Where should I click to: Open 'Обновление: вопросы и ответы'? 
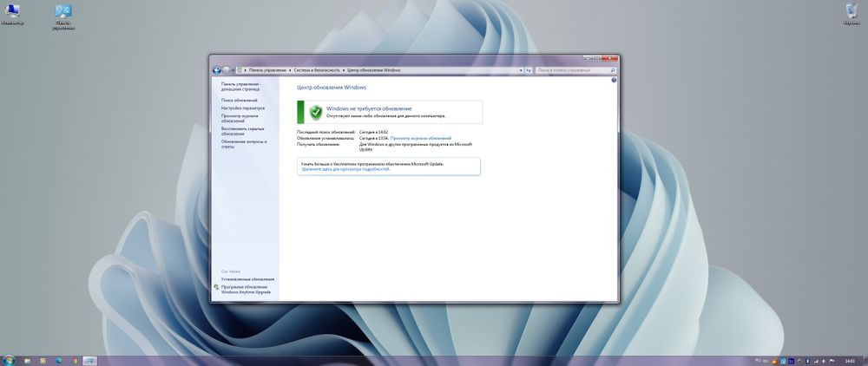(244, 144)
